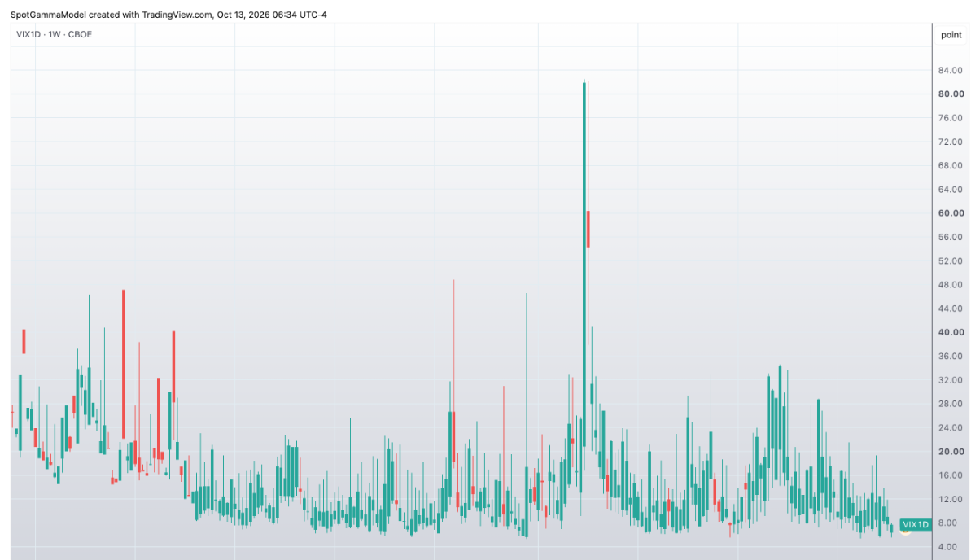Click the 52.00 price axis label
Image resolution: width=971 pixels, height=560 pixels.
click(x=951, y=260)
